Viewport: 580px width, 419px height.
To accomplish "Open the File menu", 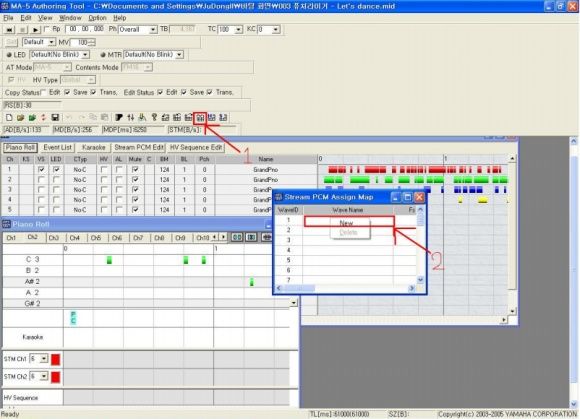I will pyautogui.click(x=8, y=18).
